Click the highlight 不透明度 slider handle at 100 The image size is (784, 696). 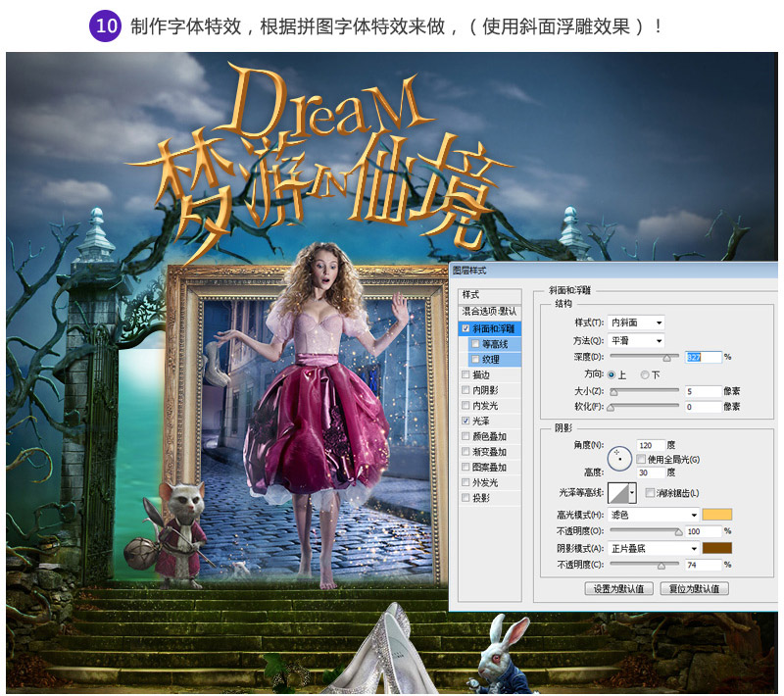(x=678, y=532)
